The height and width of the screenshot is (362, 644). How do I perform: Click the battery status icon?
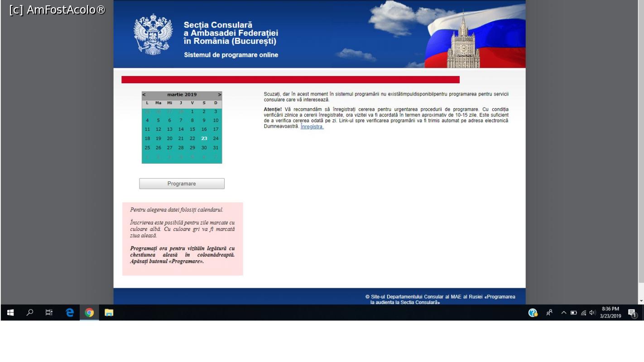pyautogui.click(x=573, y=313)
